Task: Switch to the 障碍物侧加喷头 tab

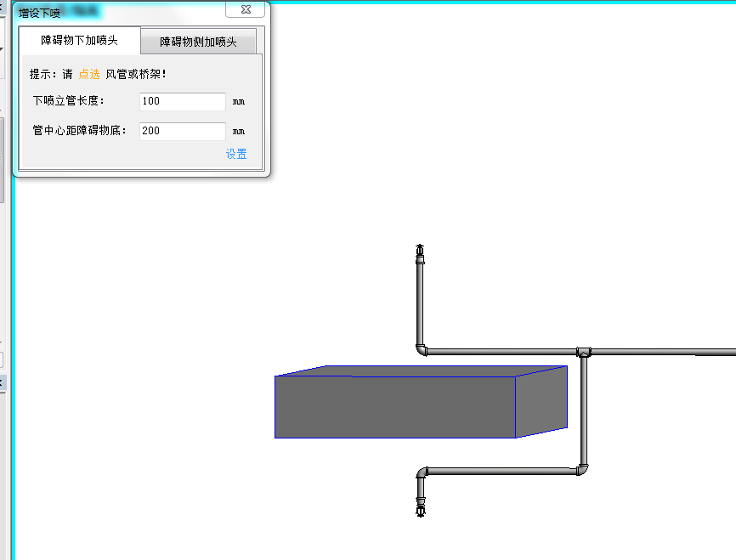Action: [x=198, y=42]
